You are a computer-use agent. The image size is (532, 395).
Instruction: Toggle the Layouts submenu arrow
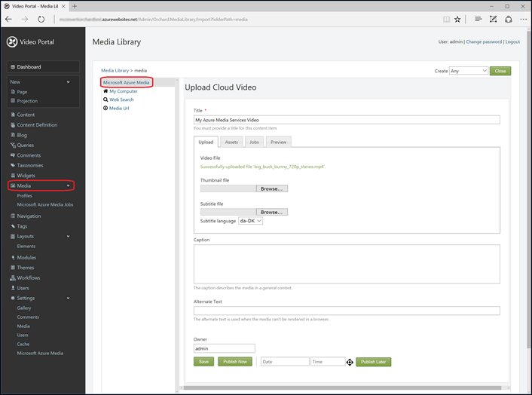pyautogui.click(x=69, y=236)
